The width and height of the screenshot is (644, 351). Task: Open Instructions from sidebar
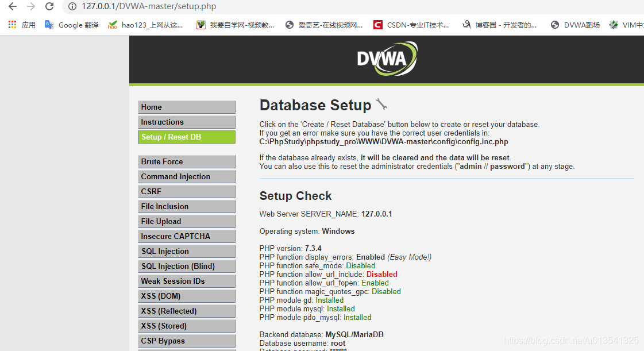click(x=186, y=122)
